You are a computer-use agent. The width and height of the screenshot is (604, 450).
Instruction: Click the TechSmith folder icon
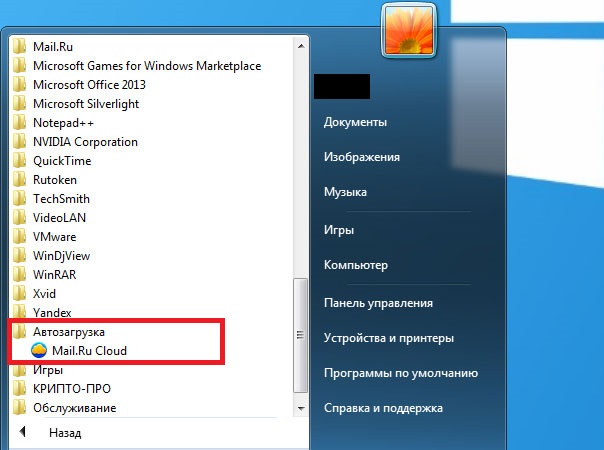(19, 199)
